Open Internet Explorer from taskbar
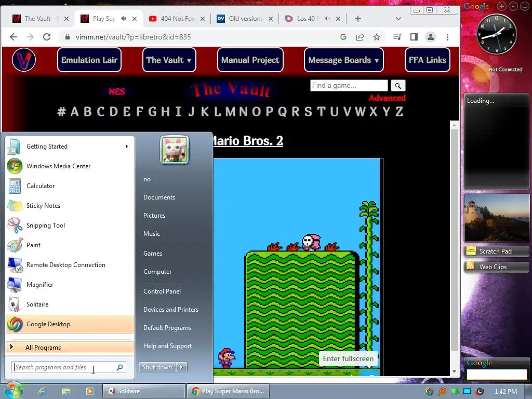The width and height of the screenshot is (532, 399). coord(42,391)
